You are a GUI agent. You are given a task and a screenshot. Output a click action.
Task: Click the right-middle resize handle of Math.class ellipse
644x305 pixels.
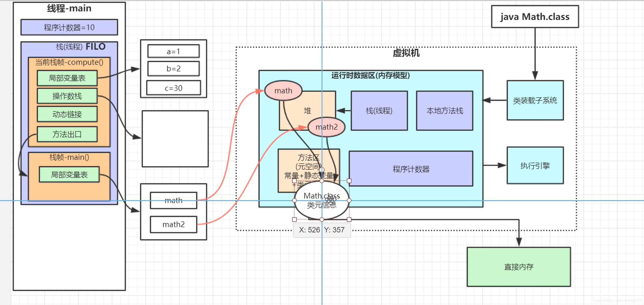tap(349, 200)
